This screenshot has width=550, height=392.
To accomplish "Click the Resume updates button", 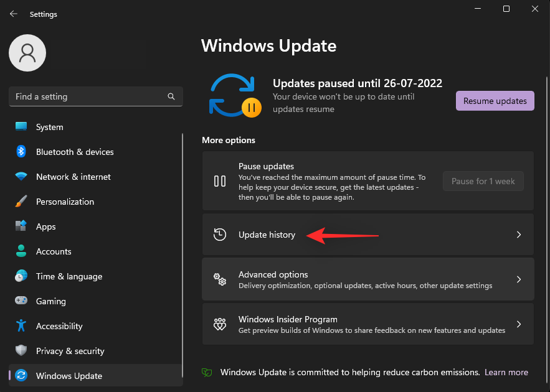I will pos(495,100).
